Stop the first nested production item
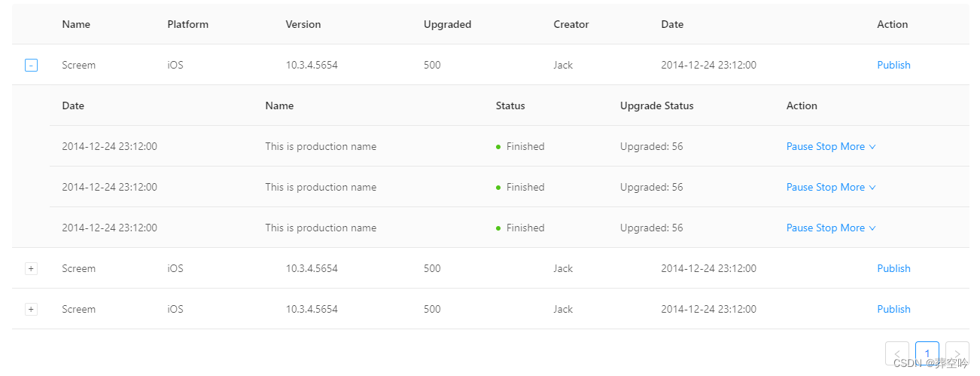980x376 pixels. [826, 147]
